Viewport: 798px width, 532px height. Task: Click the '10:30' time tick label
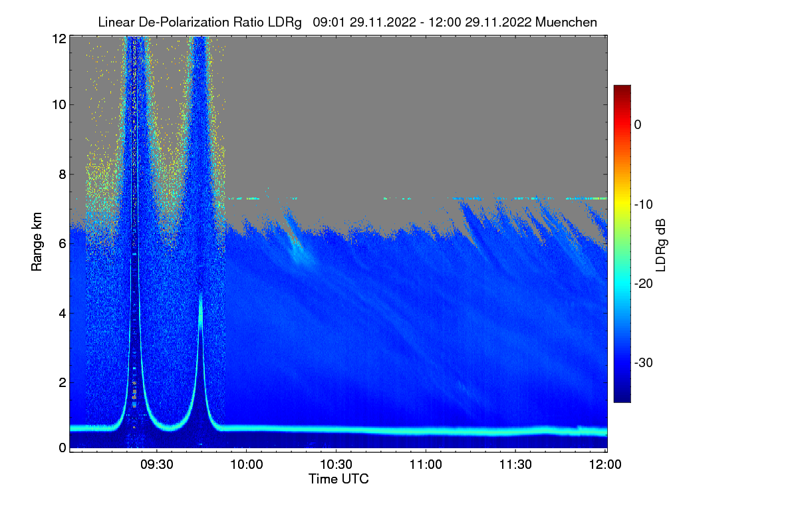pyautogui.click(x=336, y=464)
